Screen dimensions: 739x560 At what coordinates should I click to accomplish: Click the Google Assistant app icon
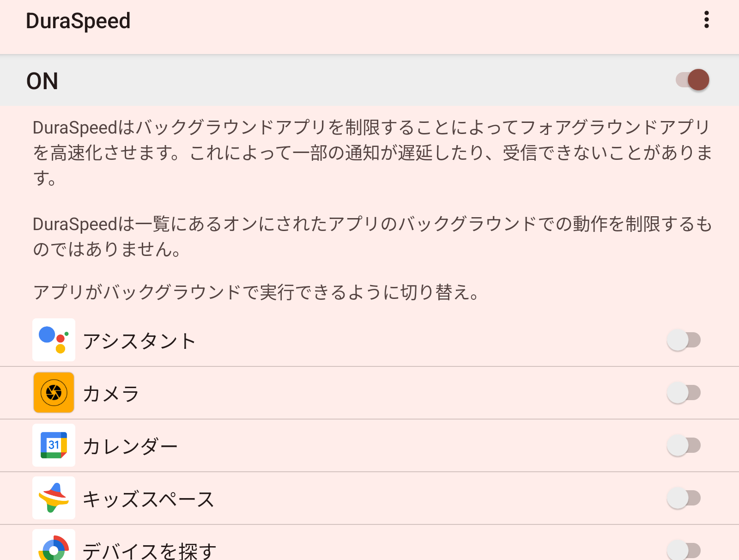tap(54, 340)
